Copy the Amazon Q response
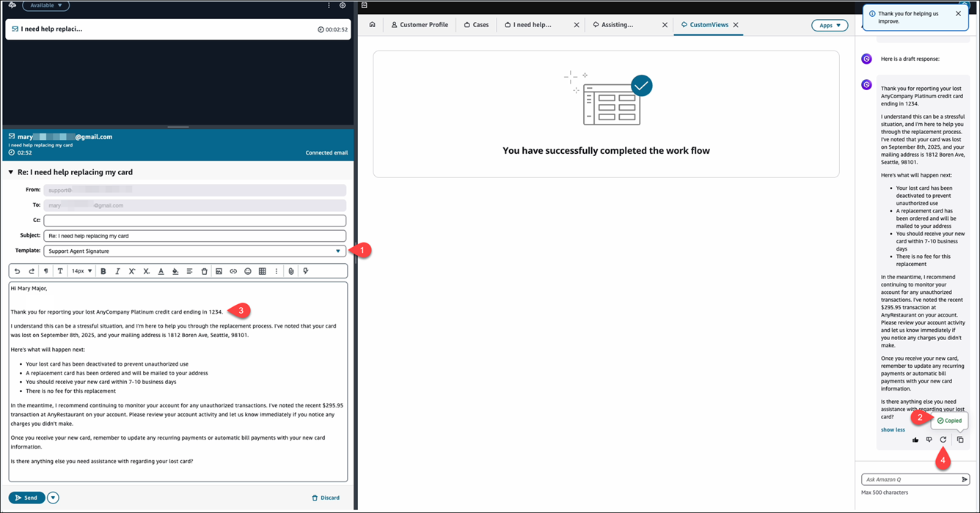The height and width of the screenshot is (513, 980). pos(960,440)
